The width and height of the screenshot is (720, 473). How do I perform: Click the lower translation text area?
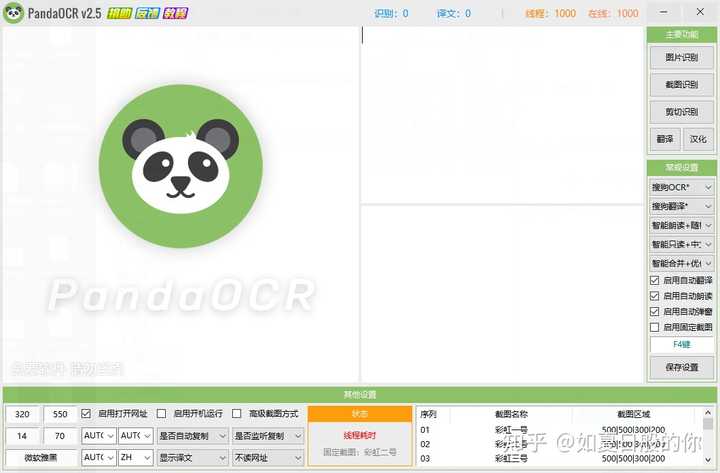pos(502,294)
